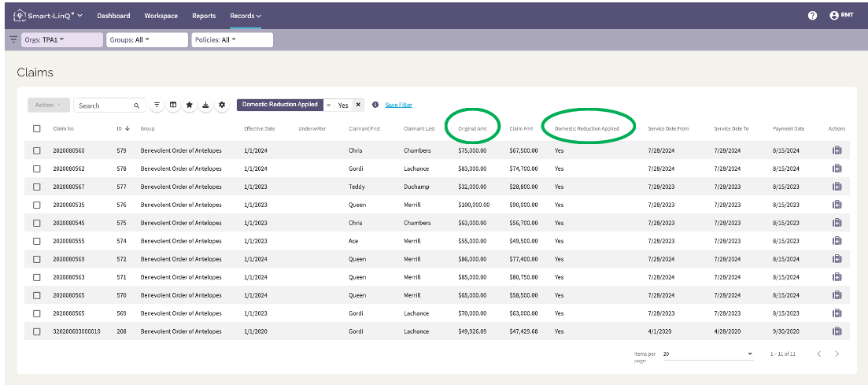
Task: Open the Workspace tab
Action: (161, 16)
